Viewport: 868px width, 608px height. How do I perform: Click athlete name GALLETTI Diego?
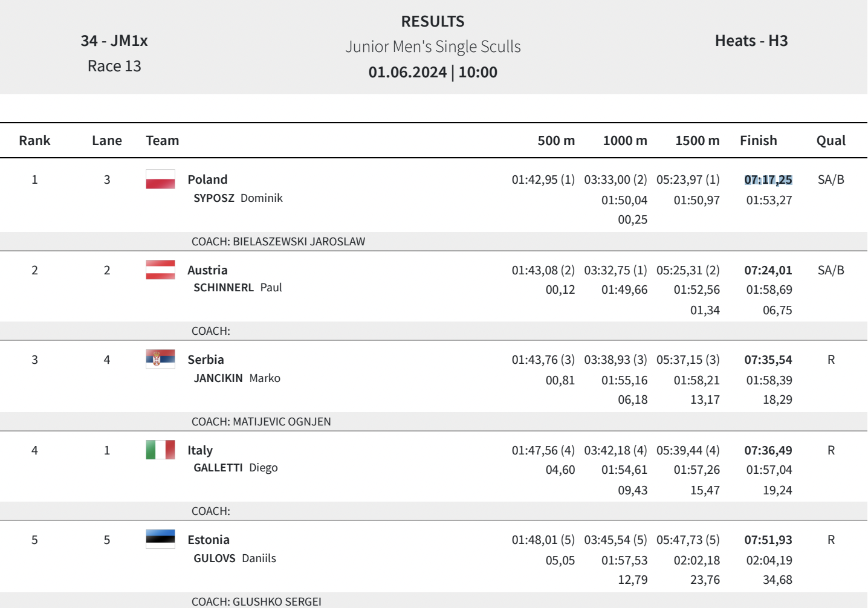[236, 468]
